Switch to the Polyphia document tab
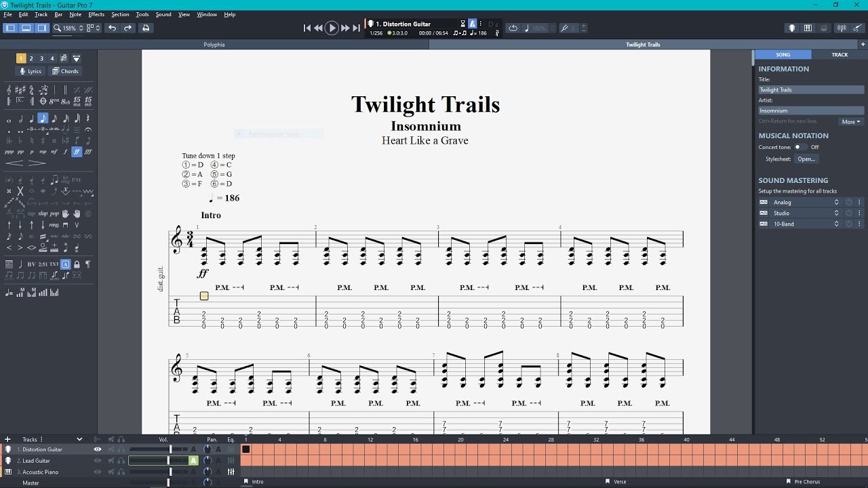This screenshot has width=868, height=488. point(214,45)
